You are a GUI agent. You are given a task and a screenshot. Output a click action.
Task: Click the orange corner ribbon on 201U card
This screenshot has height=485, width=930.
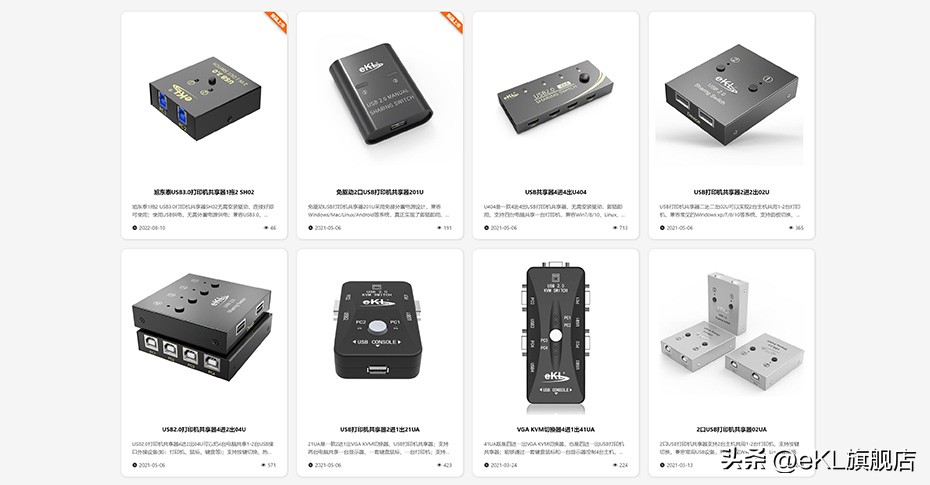click(x=454, y=20)
